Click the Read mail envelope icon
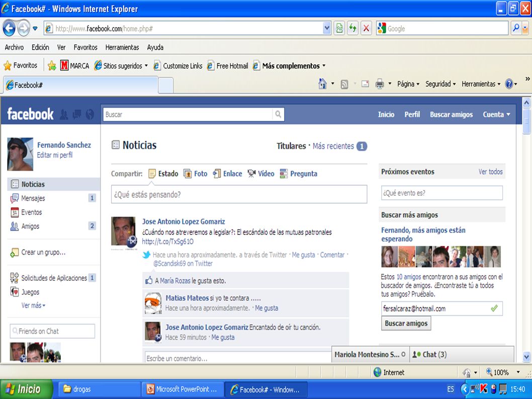Viewport: 532px width, 399px height. click(365, 84)
